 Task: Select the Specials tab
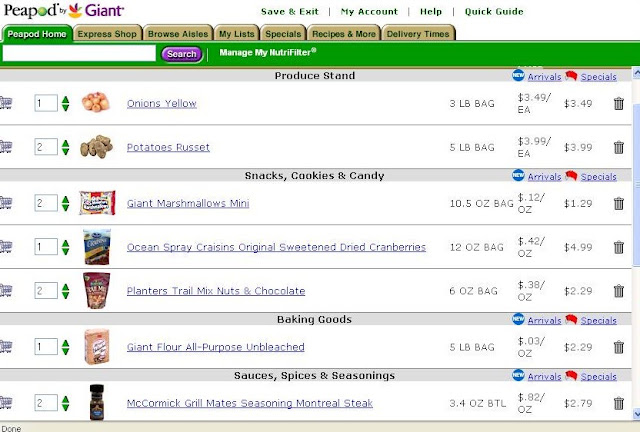[x=283, y=34]
